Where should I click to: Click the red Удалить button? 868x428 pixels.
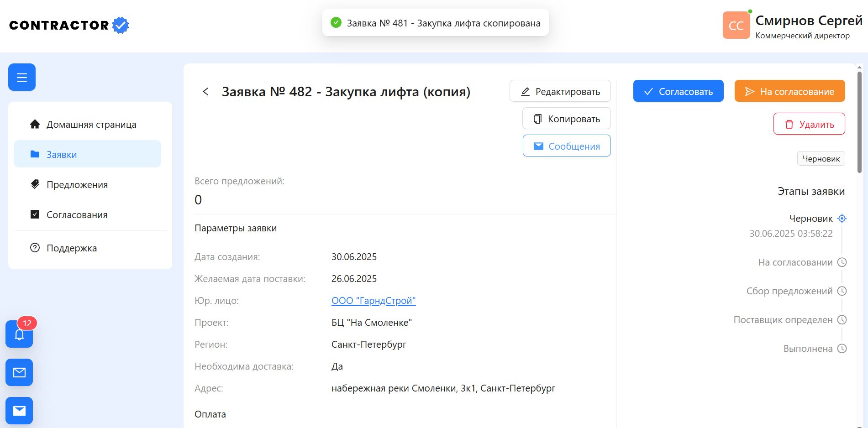(809, 124)
